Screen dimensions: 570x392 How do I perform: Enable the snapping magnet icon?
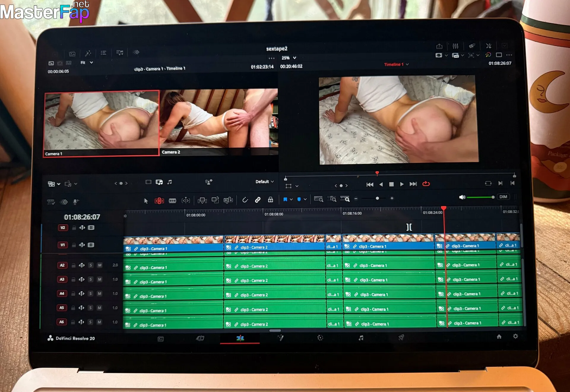245,200
